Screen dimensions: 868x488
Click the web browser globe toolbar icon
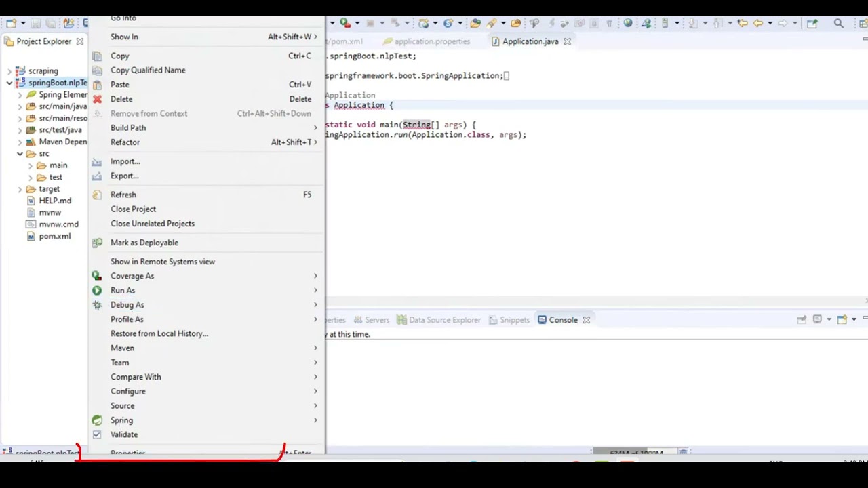[628, 23]
